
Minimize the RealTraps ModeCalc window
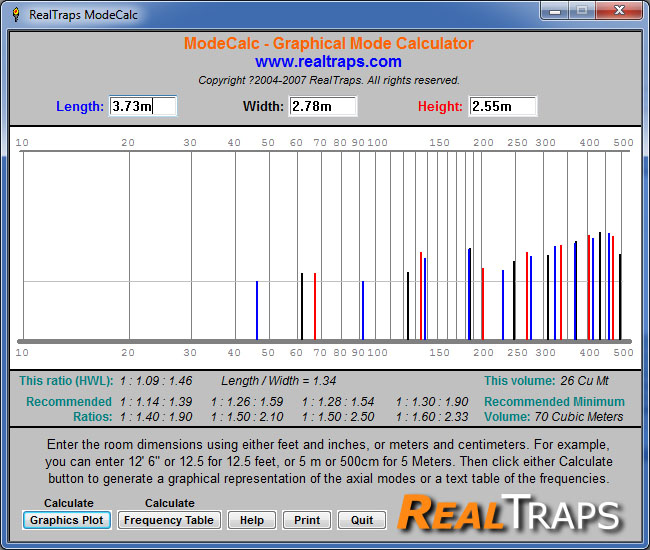(556, 11)
